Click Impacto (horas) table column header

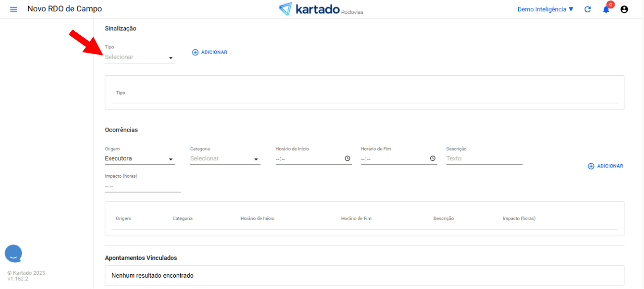(x=519, y=219)
